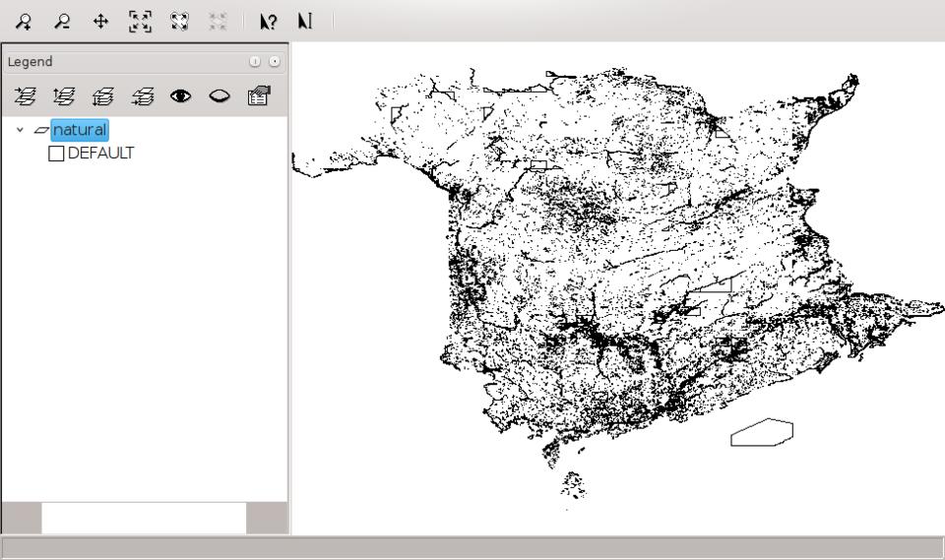945x560 pixels.
Task: Activate the Pan move tool
Action: (100, 22)
